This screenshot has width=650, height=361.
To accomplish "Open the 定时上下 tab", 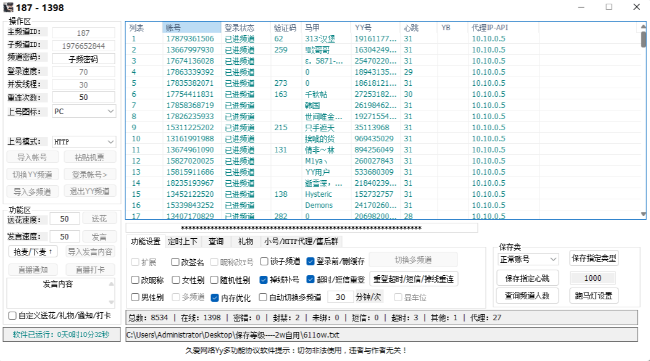I will [183, 241].
